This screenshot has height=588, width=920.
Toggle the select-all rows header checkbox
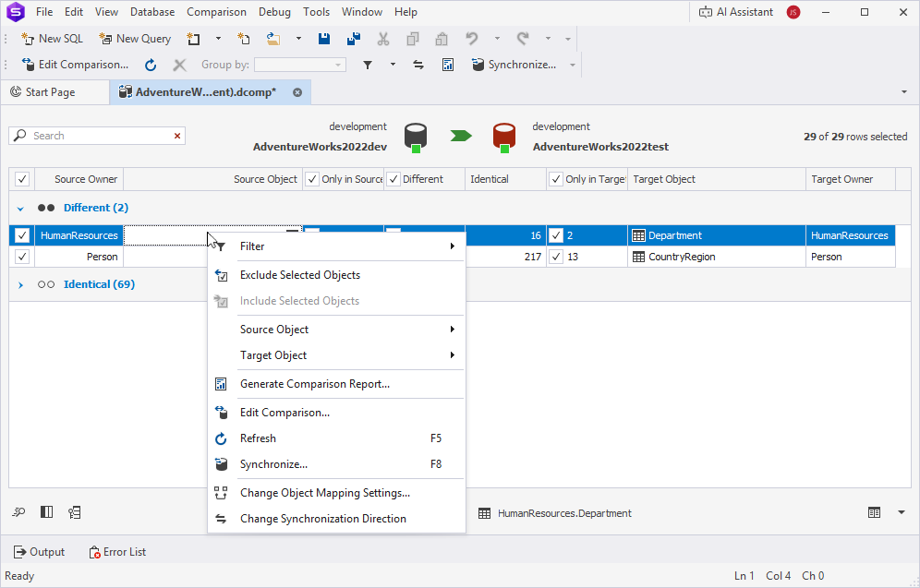[x=22, y=179]
